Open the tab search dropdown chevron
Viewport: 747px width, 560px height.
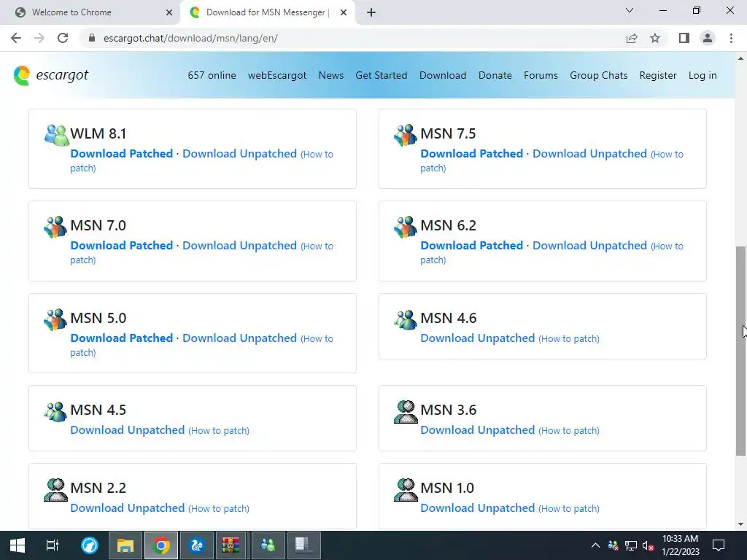coord(630,10)
